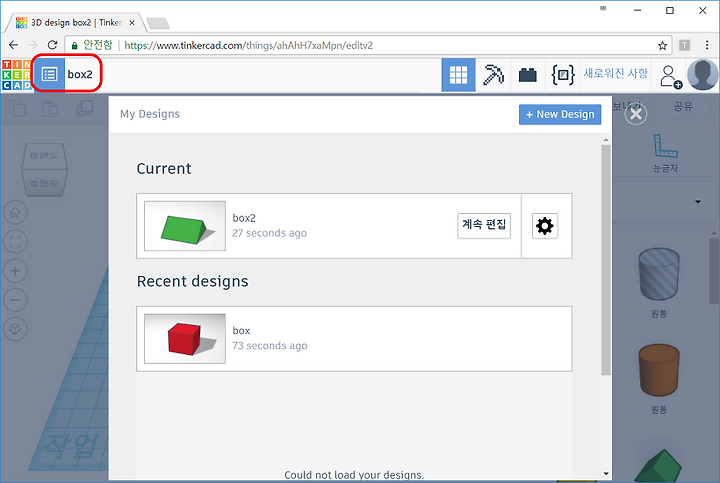Click the paste icon in edit toolbar
Screen dimensions: 720x483
50,109
